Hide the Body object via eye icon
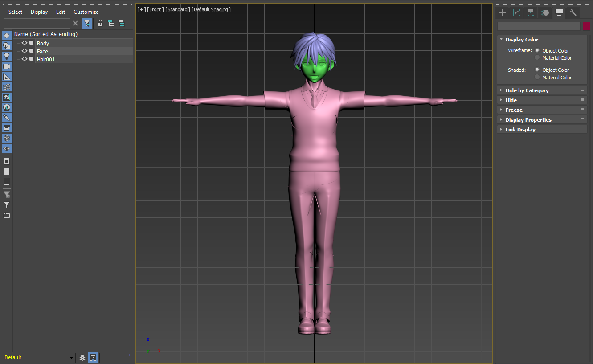The width and height of the screenshot is (593, 364). (x=25, y=43)
